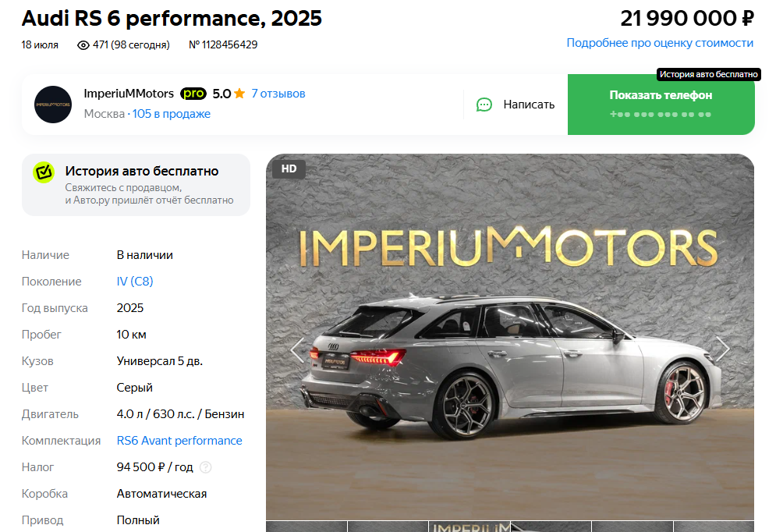
Task: Click the green chat bubble icon
Action: (484, 105)
